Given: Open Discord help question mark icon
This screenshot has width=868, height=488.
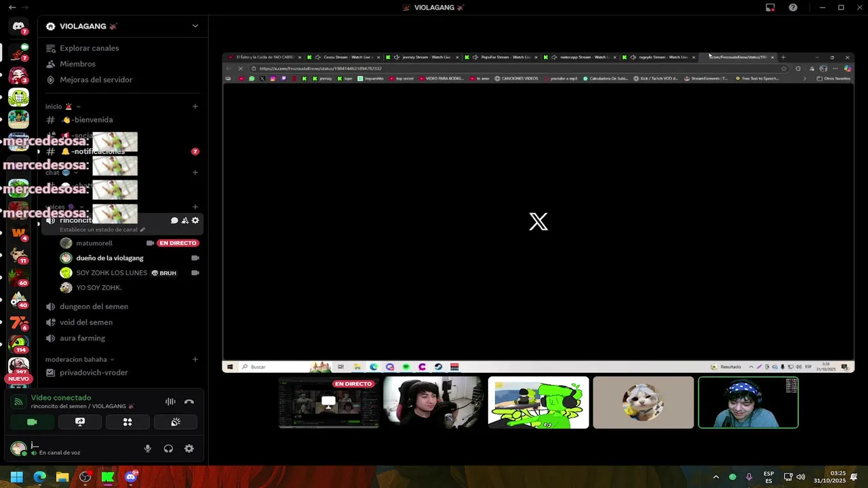Looking at the screenshot, I should point(793,7).
